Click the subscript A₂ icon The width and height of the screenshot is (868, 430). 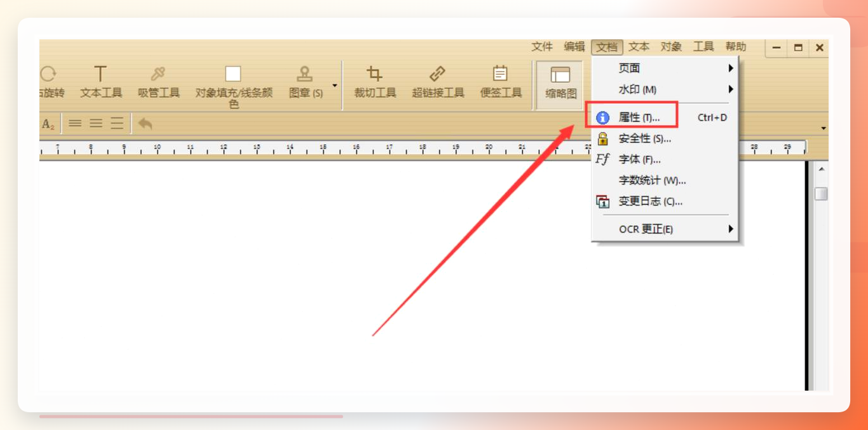pos(48,124)
